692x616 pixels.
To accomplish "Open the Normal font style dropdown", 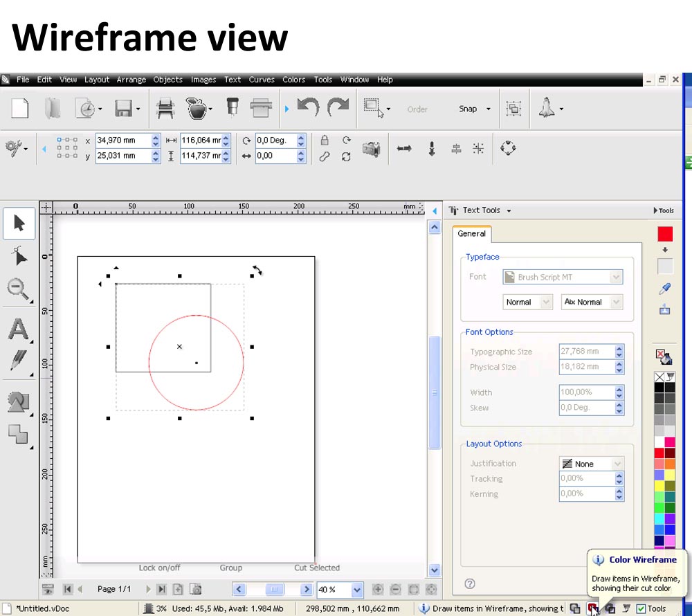I will click(547, 302).
